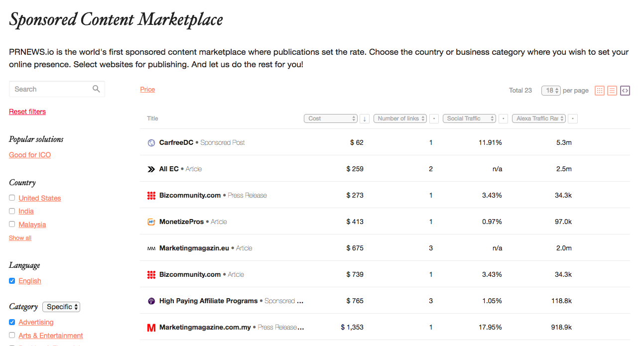This screenshot has height=346, width=644.
Task: Click the United States country link
Action: [x=40, y=198]
